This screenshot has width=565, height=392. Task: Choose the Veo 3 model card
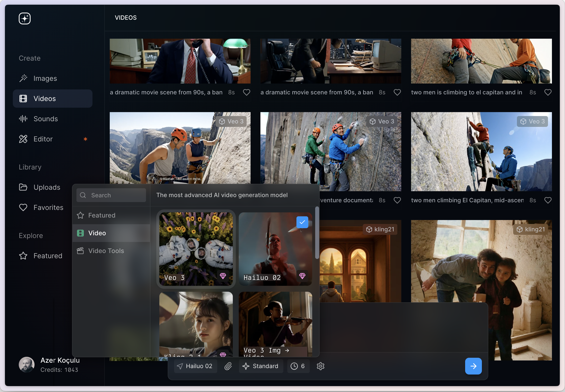[x=196, y=249]
